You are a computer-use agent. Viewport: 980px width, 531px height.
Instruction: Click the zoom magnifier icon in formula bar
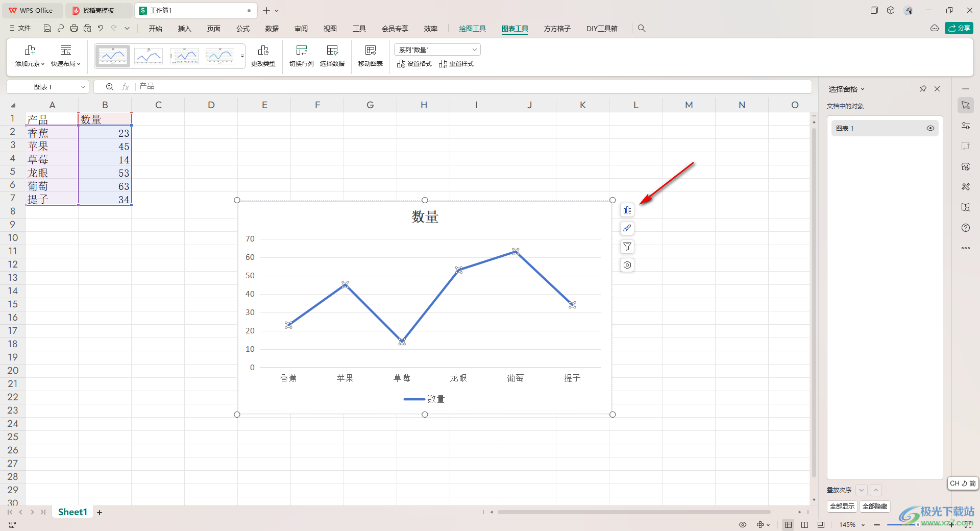(110, 87)
